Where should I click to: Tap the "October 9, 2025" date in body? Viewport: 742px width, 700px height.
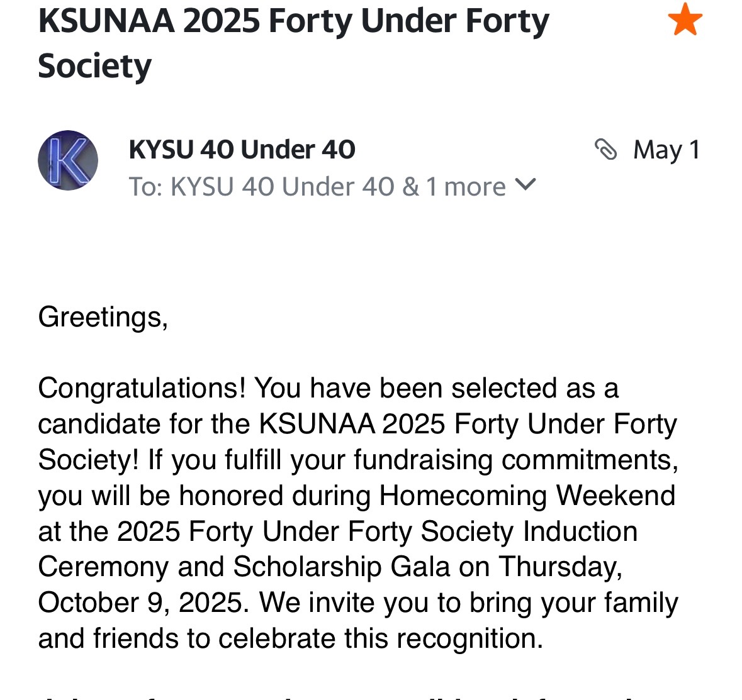[x=140, y=603]
